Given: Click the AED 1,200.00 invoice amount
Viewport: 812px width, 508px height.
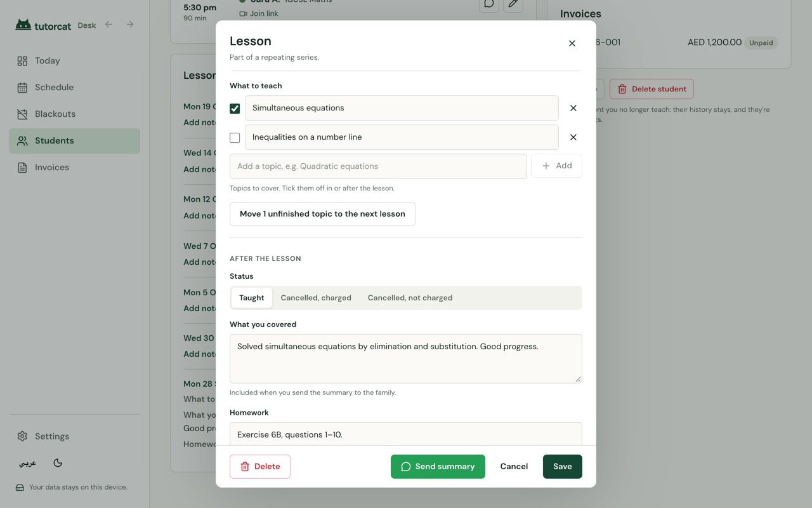Looking at the screenshot, I should [714, 43].
